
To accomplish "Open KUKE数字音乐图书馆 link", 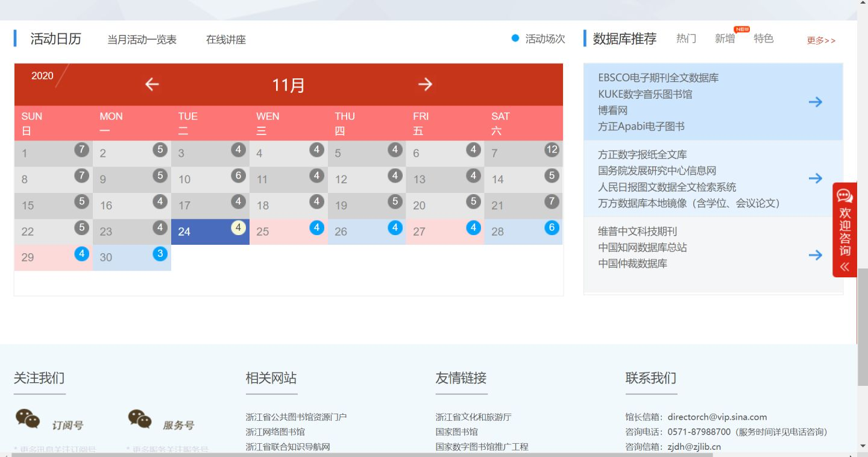I will (x=645, y=94).
